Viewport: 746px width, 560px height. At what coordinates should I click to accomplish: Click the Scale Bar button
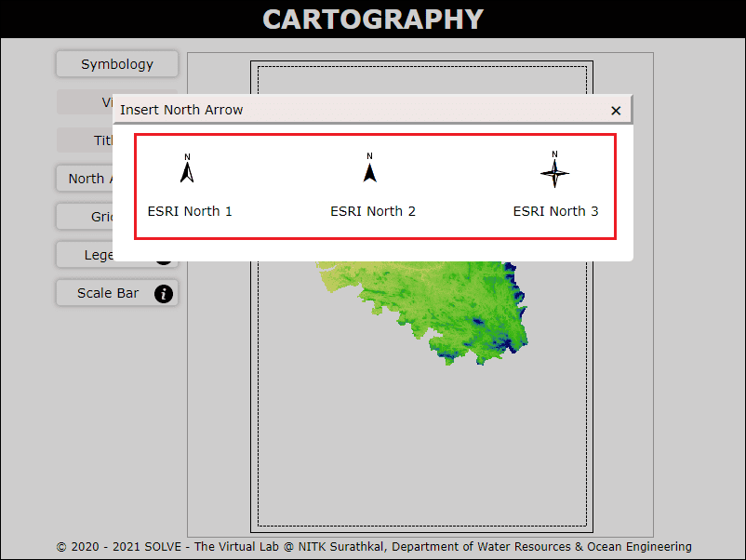(108, 293)
